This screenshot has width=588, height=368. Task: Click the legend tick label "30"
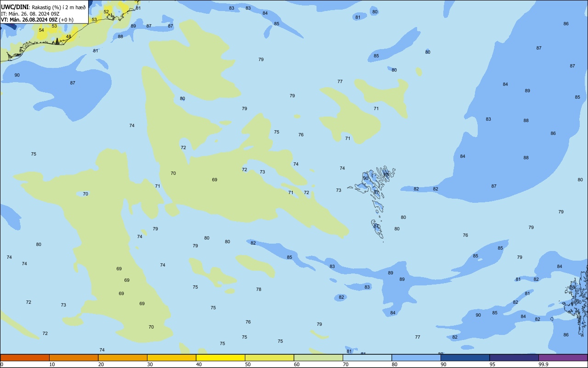point(150,364)
